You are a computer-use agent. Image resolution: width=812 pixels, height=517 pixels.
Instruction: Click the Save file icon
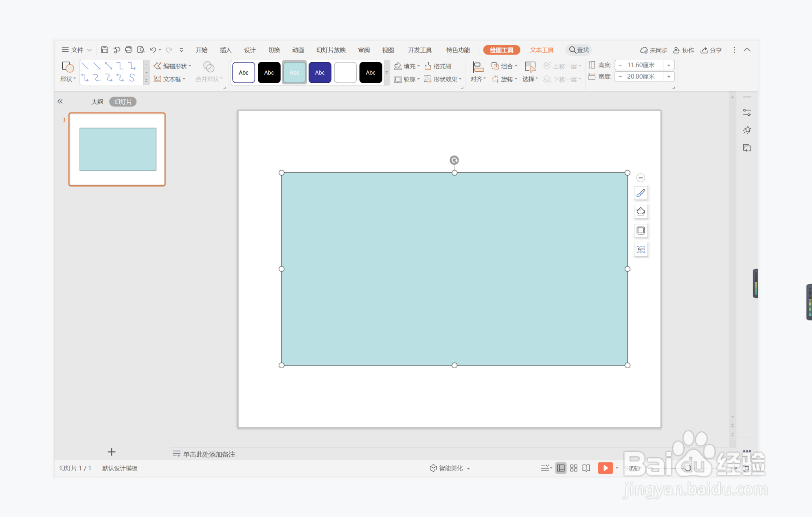[104, 50]
